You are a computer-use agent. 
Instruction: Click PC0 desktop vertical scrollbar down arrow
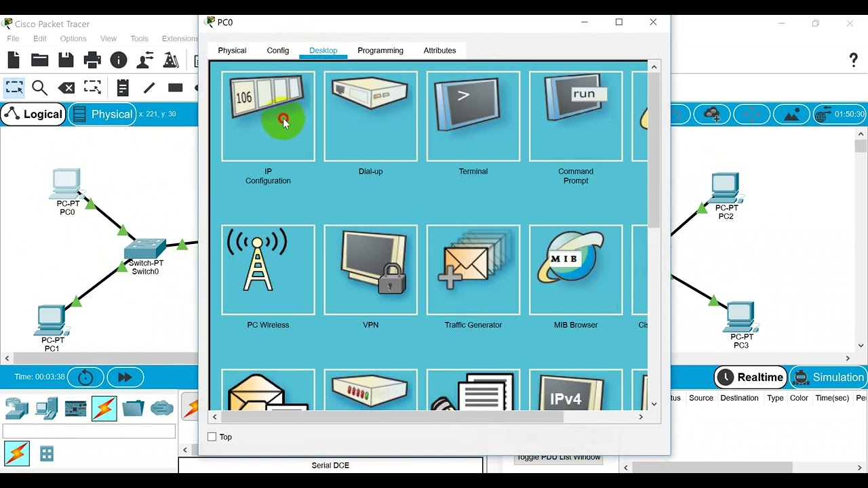click(x=654, y=404)
